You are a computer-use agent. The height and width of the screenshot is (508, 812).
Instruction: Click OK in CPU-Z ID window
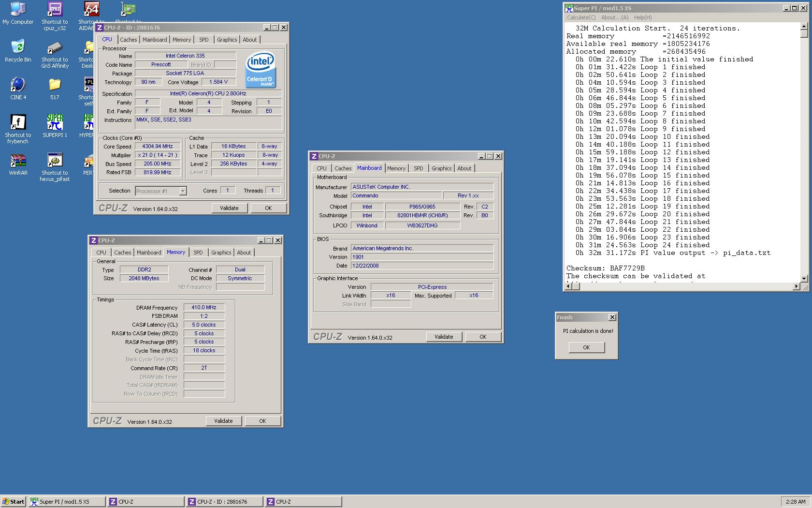[268, 208]
